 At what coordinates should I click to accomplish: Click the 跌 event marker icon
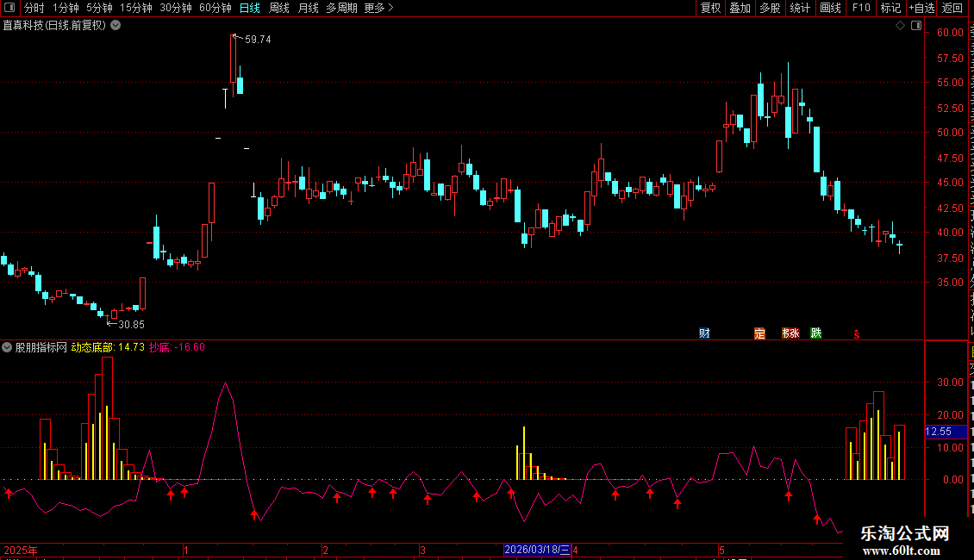coord(816,333)
